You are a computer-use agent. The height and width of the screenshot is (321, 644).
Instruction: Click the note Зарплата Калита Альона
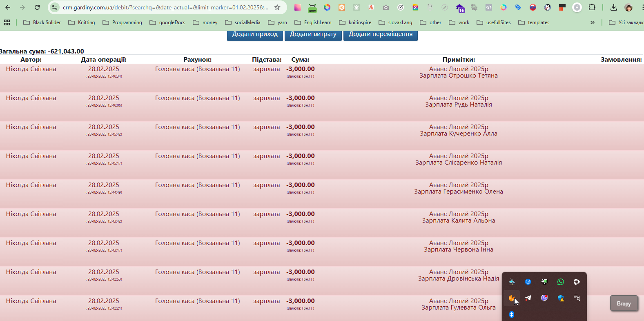coord(459,221)
